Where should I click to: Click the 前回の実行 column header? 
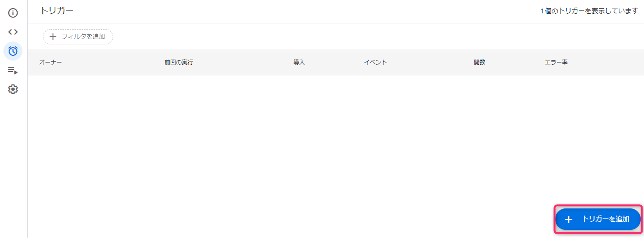[179, 62]
